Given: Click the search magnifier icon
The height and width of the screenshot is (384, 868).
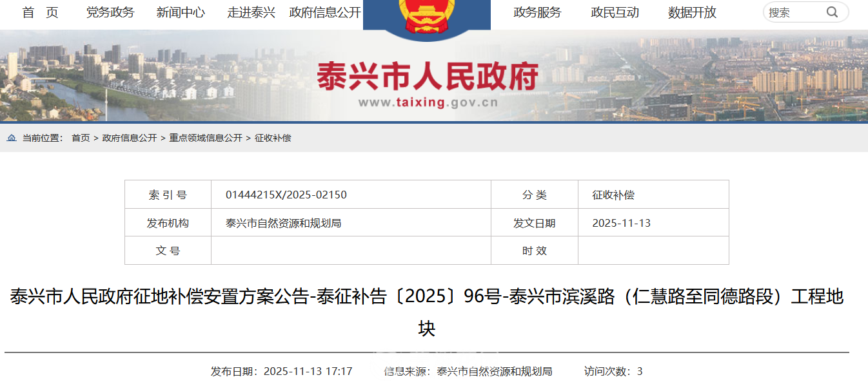Looking at the screenshot, I should [x=832, y=12].
